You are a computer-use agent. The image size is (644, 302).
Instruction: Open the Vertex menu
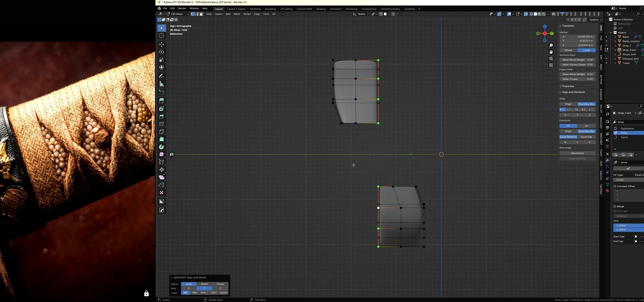click(x=247, y=14)
